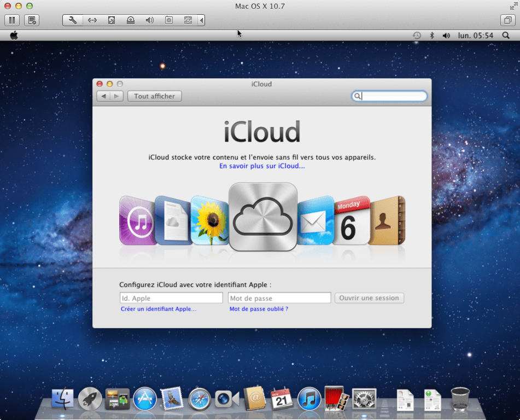
Task: Launch Safari from the Dock
Action: click(200, 399)
